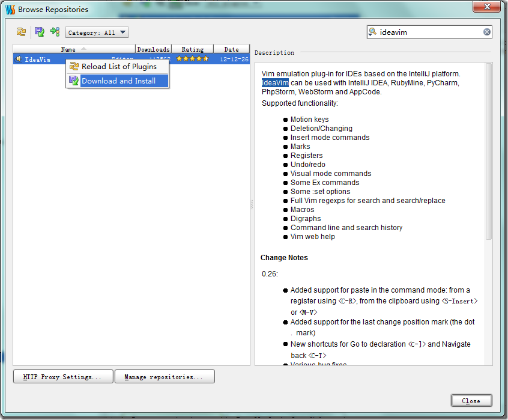Click the search magnifier icon
Image resolution: width=508 pixels, height=420 pixels.
click(372, 32)
